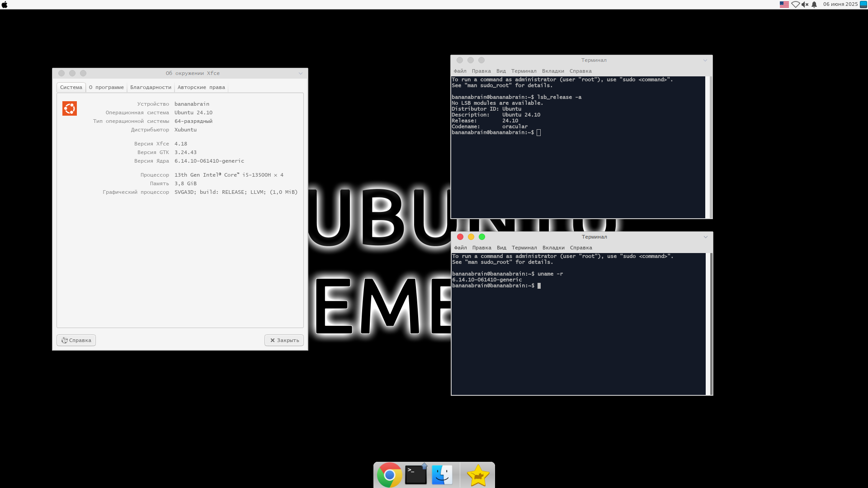Open the Авторские права tab
This screenshot has width=868, height=488.
201,87
